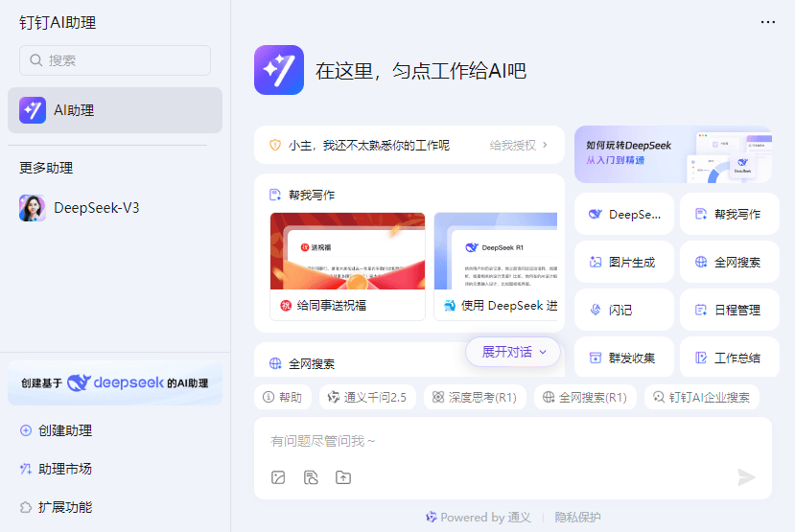Screen dimensions: 795x532
Task: Click the document attach icon in input box
Action: coord(311,477)
